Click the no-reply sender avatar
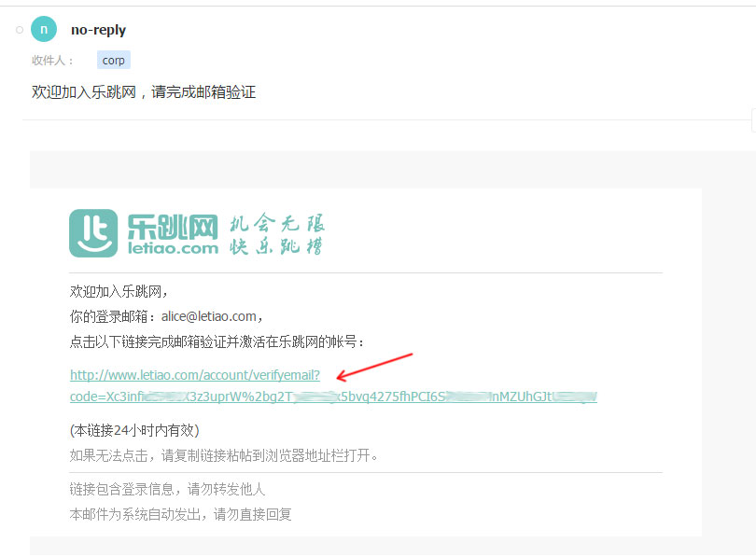Image resolution: width=756 pixels, height=557 pixels. coord(44,30)
